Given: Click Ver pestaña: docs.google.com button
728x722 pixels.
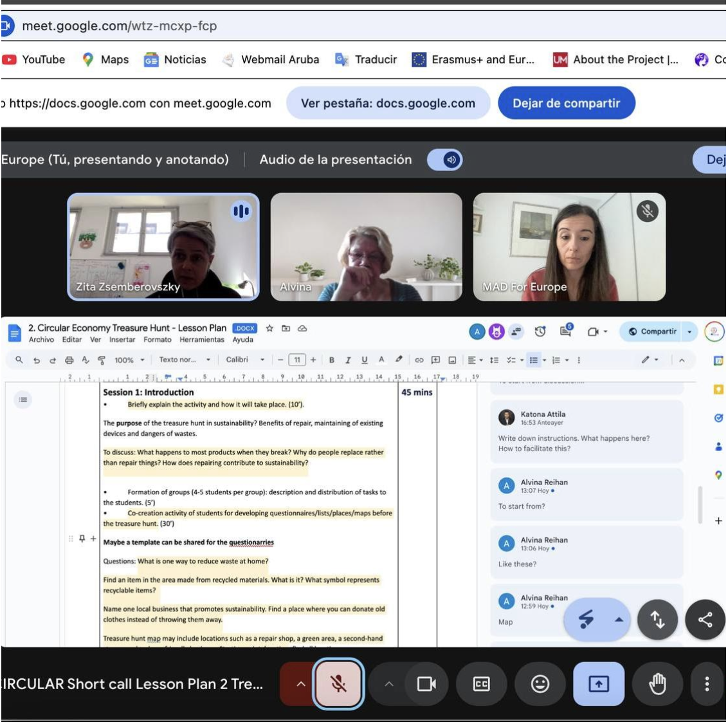Looking at the screenshot, I should click(x=388, y=104).
